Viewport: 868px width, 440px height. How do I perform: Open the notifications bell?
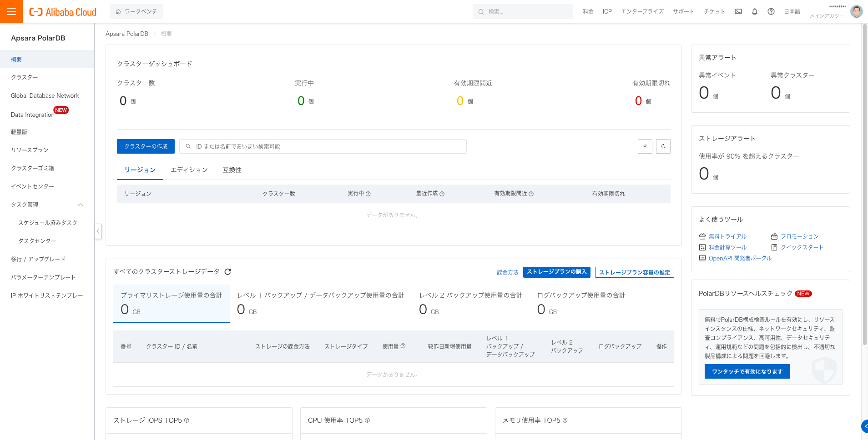755,12
